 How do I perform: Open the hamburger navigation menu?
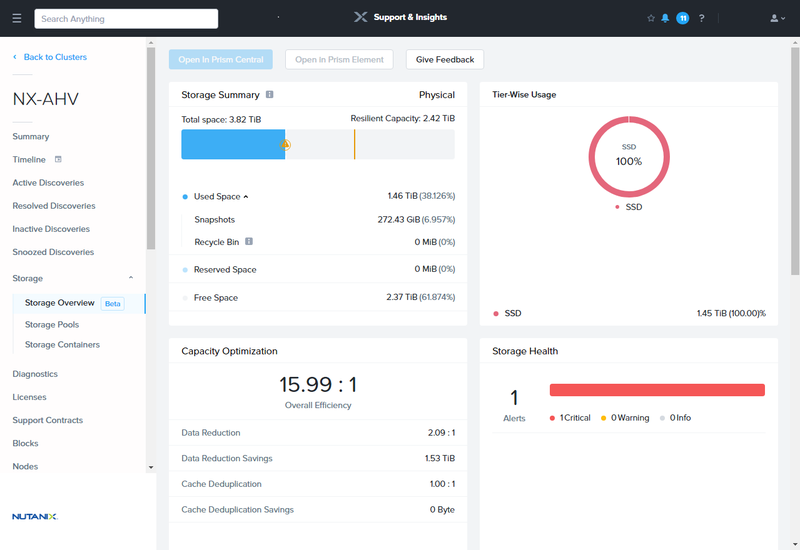coord(17,18)
